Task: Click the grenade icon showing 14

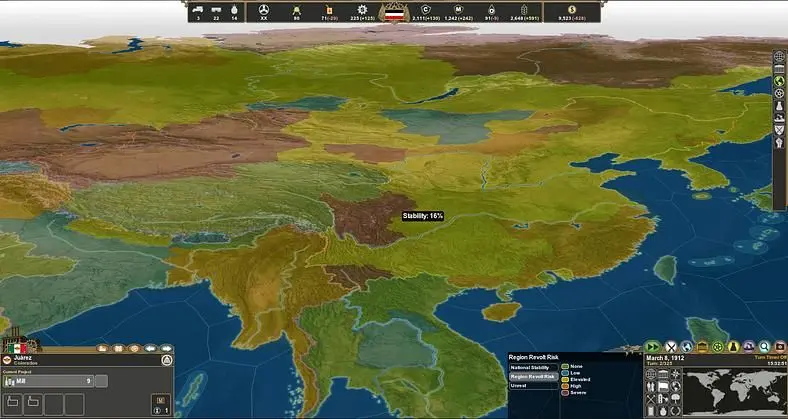Action: [234, 9]
